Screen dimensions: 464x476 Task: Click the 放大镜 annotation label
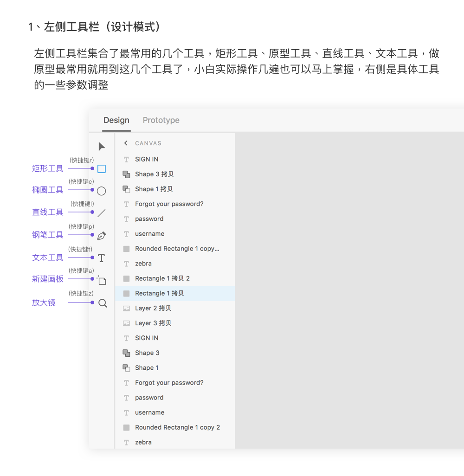click(44, 302)
